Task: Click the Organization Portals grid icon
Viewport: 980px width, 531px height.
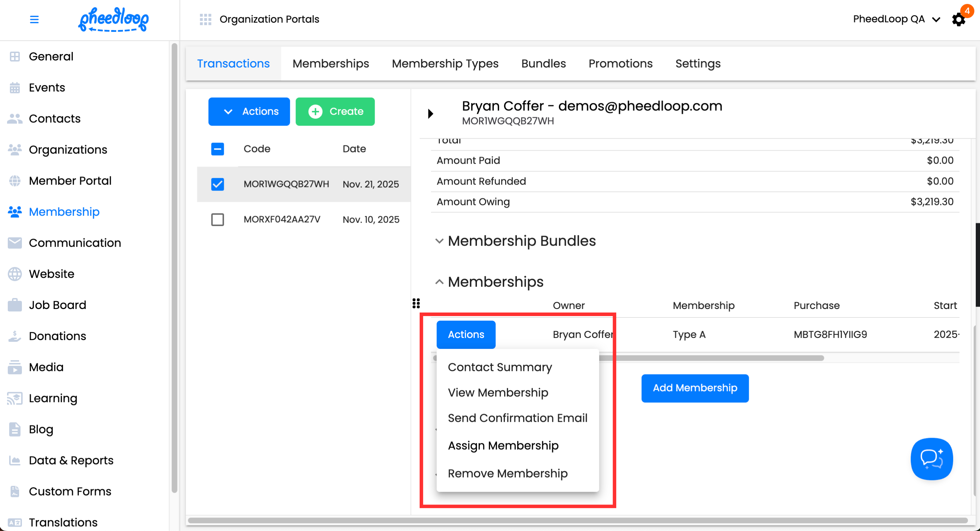Action: coord(205,19)
